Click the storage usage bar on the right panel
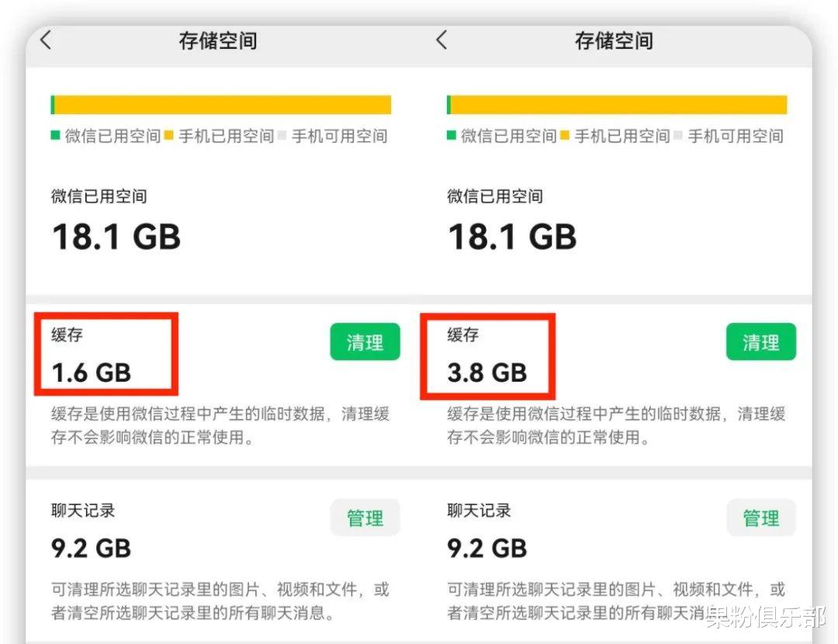The image size is (838, 644). coord(617,104)
